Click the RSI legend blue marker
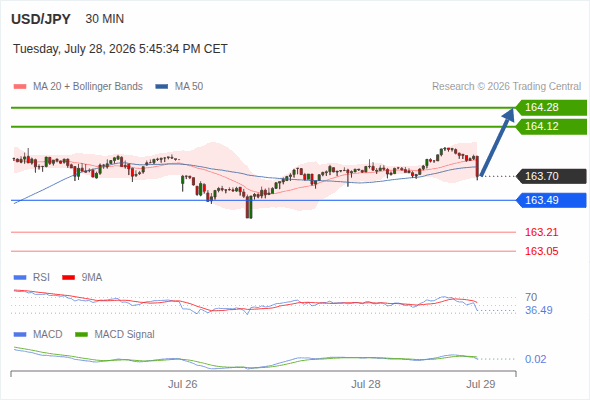Screen dimensions: 590x400 (20, 278)
